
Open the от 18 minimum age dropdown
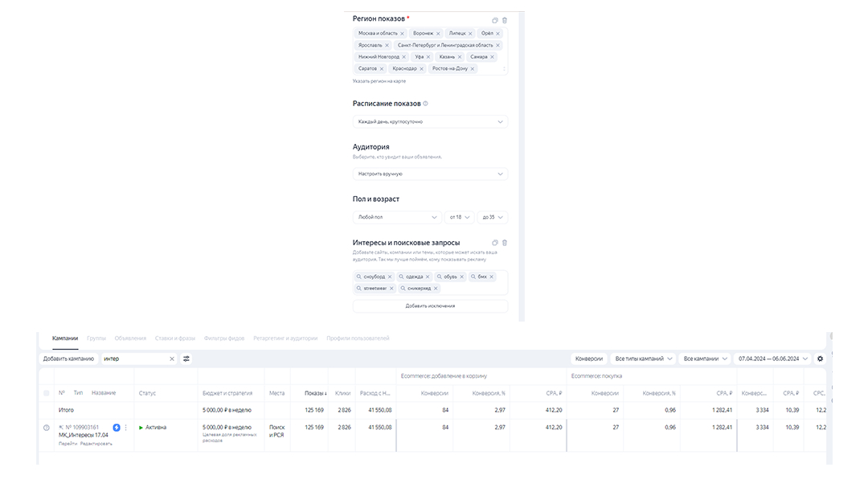[x=459, y=217]
